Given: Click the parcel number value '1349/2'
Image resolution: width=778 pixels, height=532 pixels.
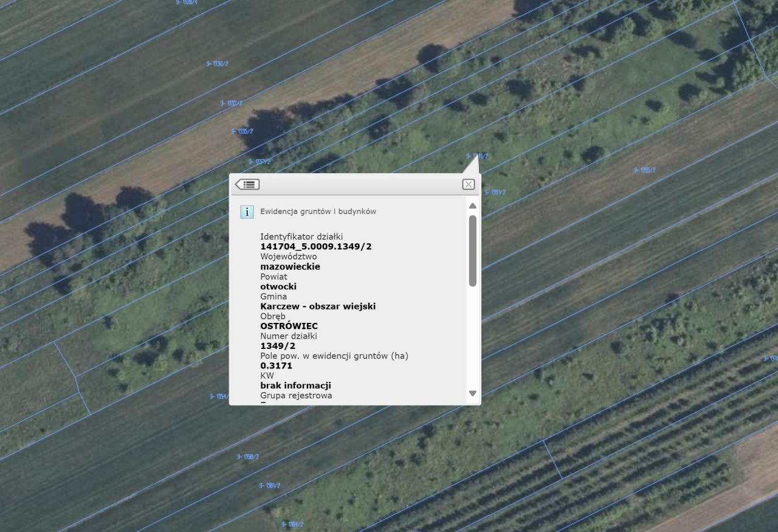Looking at the screenshot, I should [x=278, y=346].
